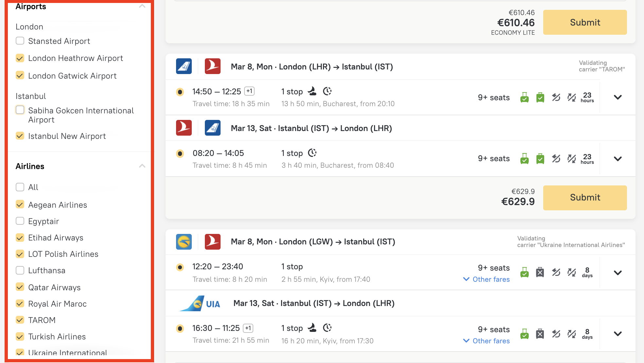Click night flight icon on 16:30 flight
The image size is (644, 363).
(313, 328)
